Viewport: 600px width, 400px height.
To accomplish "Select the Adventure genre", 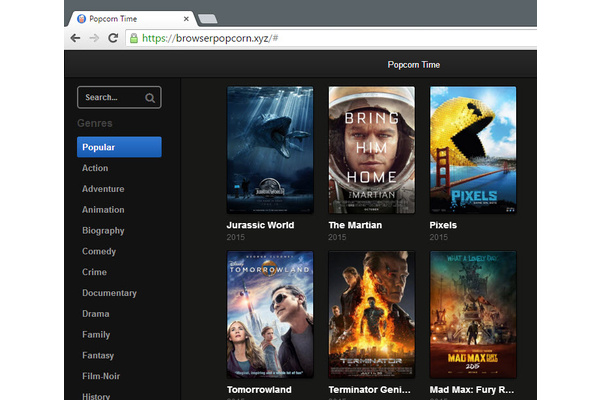I will coord(103,189).
